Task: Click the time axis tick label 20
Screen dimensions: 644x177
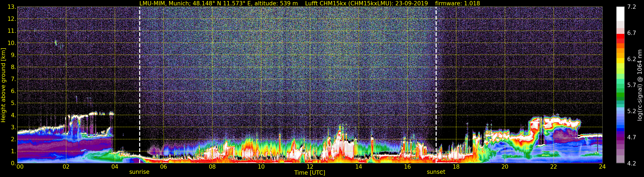Action: 505,167
